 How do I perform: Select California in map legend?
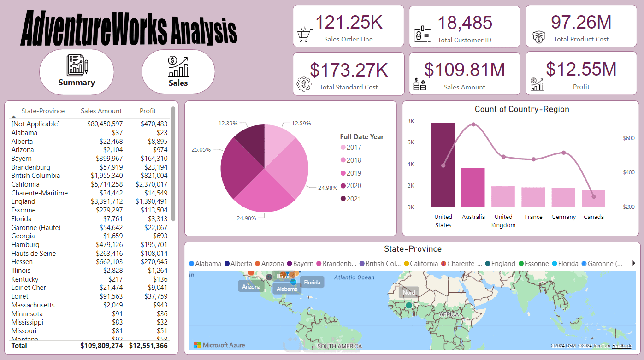(420, 264)
